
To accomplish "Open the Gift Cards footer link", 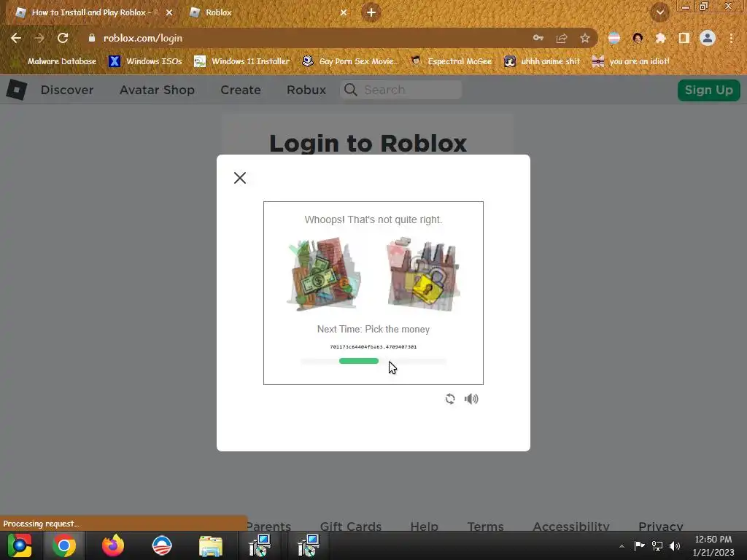I will click(x=351, y=526).
